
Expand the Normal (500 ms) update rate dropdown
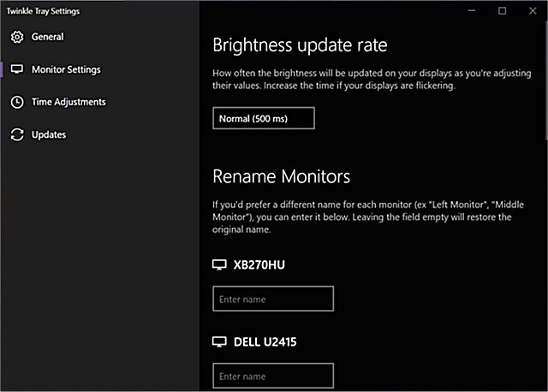[264, 118]
